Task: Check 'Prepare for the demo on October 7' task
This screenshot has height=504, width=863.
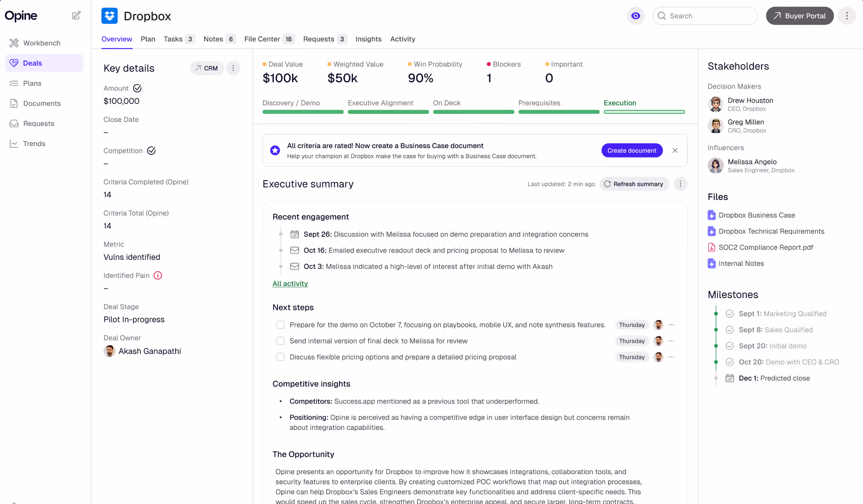Action: click(280, 325)
